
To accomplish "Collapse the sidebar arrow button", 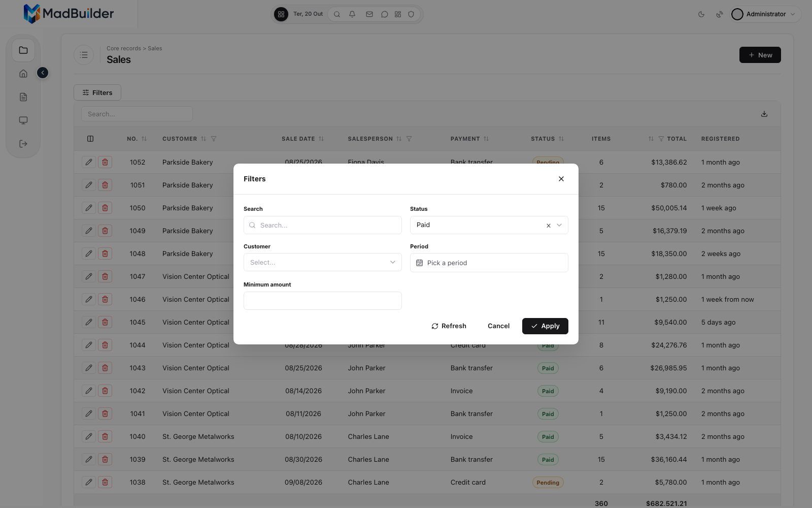I will pos(43,73).
